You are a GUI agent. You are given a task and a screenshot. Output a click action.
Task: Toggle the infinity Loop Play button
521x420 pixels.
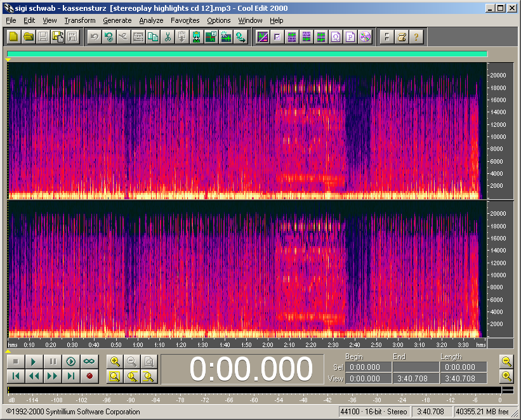(x=89, y=362)
